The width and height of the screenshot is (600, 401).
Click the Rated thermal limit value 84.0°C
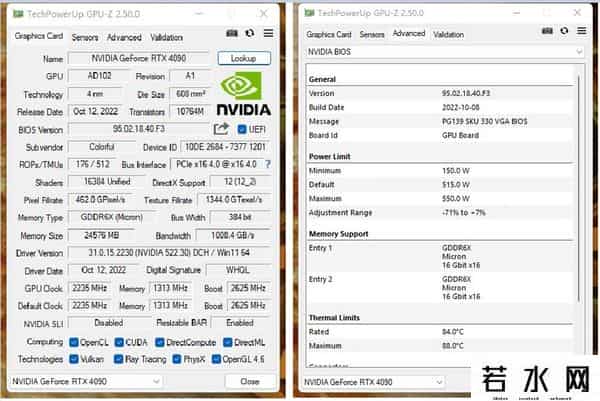coord(453,332)
